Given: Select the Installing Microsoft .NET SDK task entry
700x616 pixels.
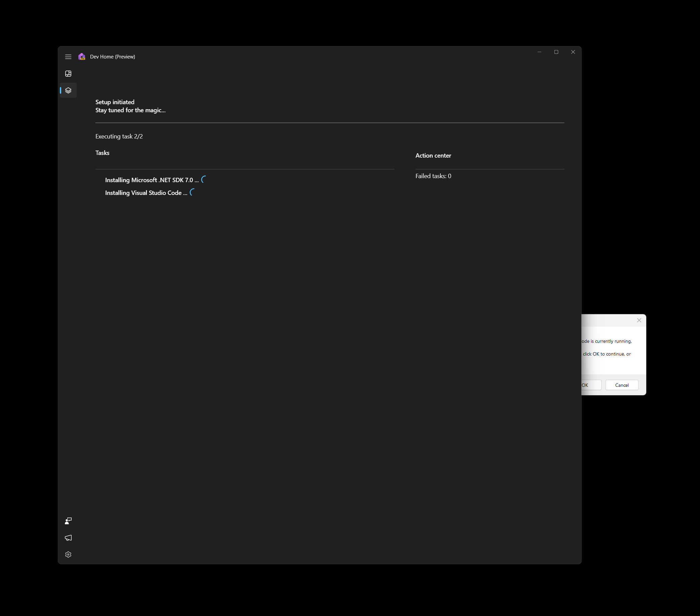Looking at the screenshot, I should 152,180.
